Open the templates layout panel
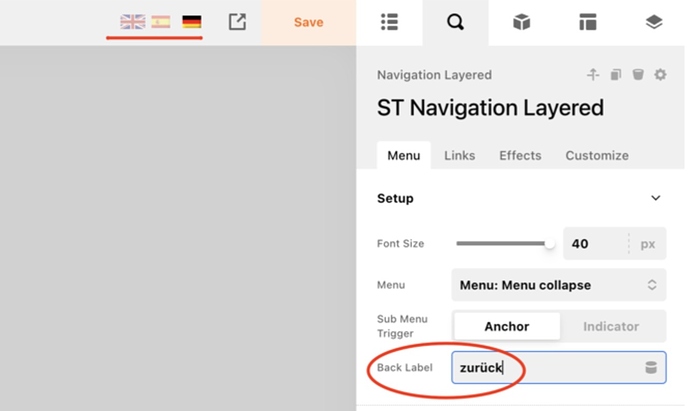This screenshot has width=690, height=411. click(587, 22)
